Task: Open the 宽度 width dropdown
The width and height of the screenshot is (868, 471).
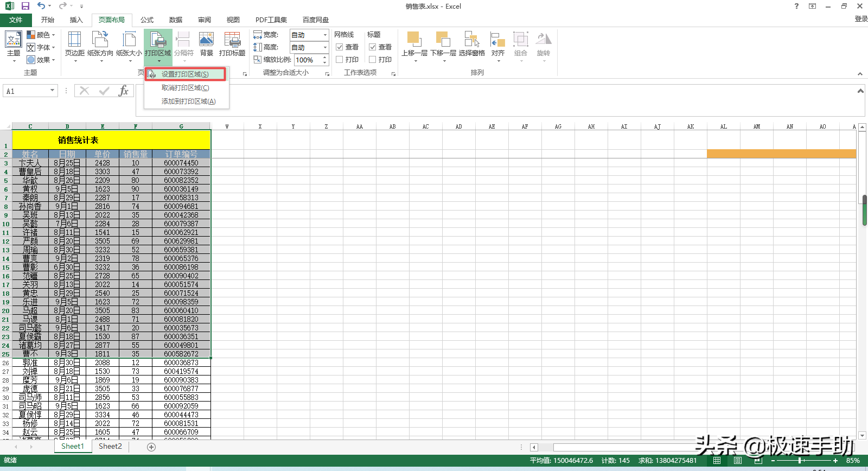Action: [325, 35]
